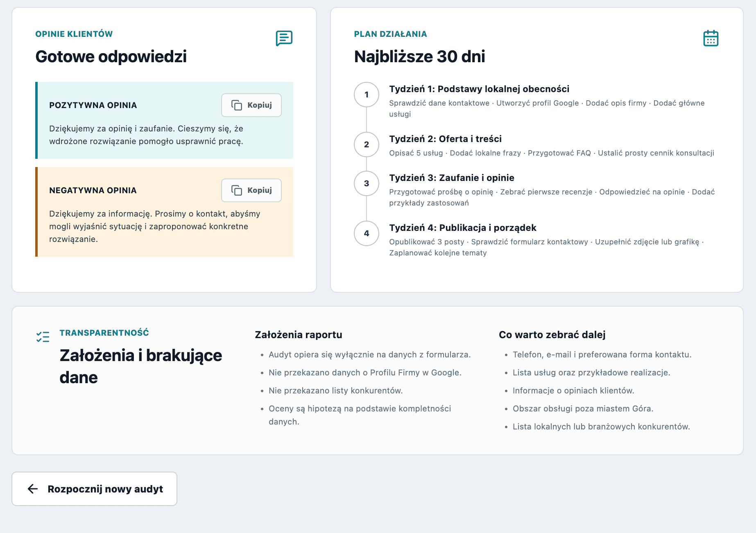Click the checklist icon beside Transparentność
The image size is (756, 533).
43,337
